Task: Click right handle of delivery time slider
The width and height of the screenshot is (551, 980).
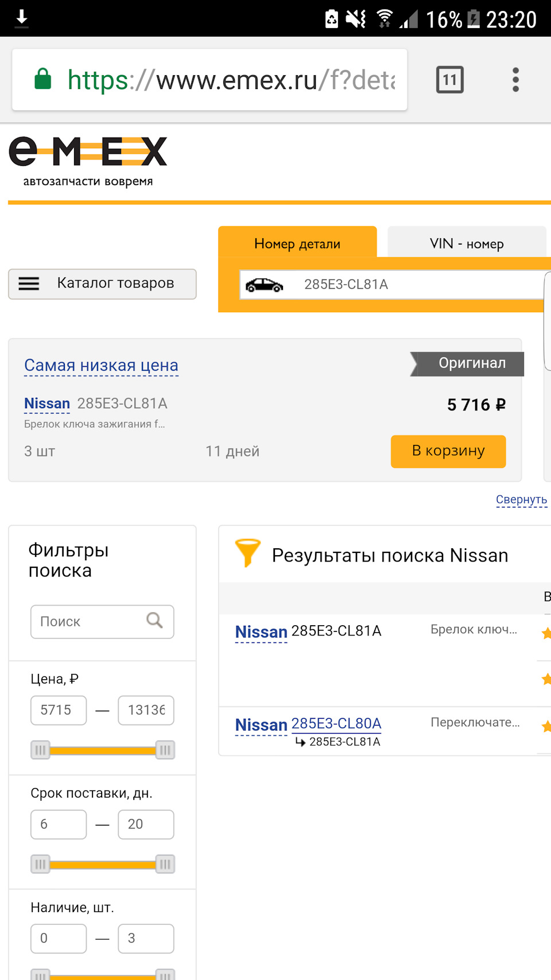Action: click(x=165, y=864)
